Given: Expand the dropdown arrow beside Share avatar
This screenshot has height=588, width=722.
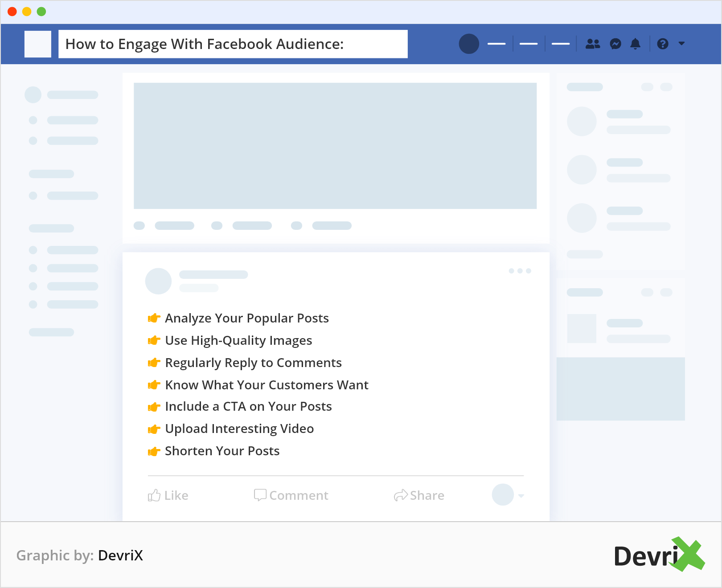Looking at the screenshot, I should [521, 496].
